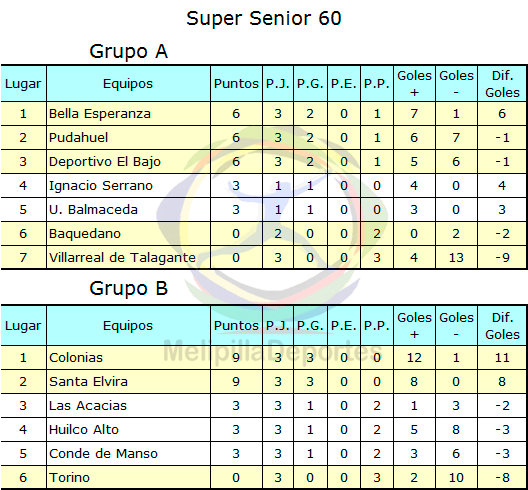Select the Equipos header in Grupo B
528x490 pixels.
click(x=128, y=326)
